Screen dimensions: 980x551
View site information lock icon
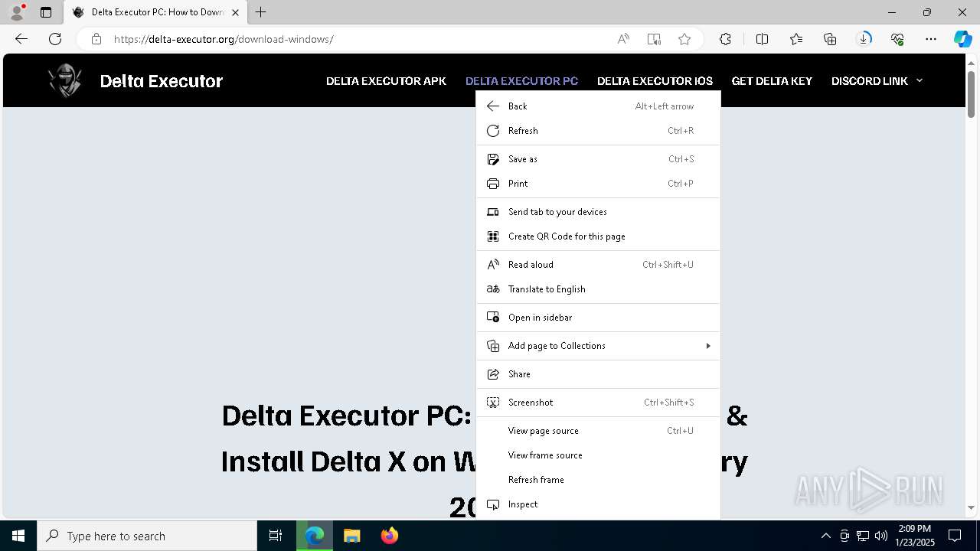(96, 39)
